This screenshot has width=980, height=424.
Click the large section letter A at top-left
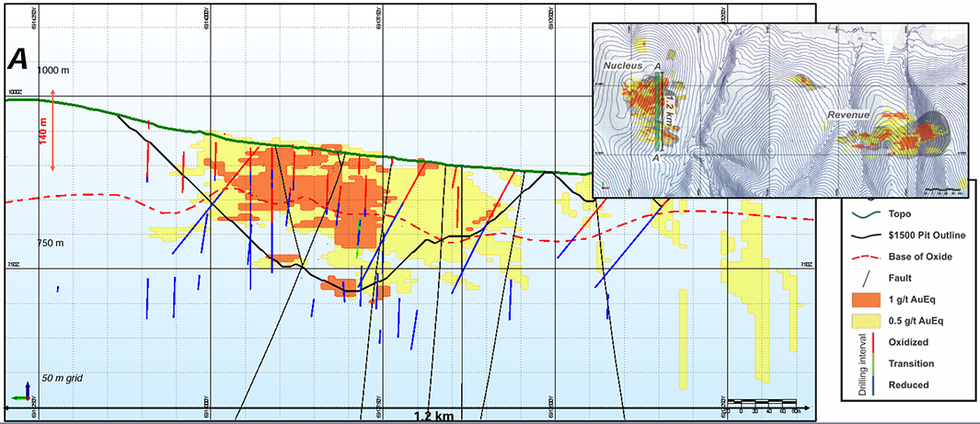click(18, 60)
